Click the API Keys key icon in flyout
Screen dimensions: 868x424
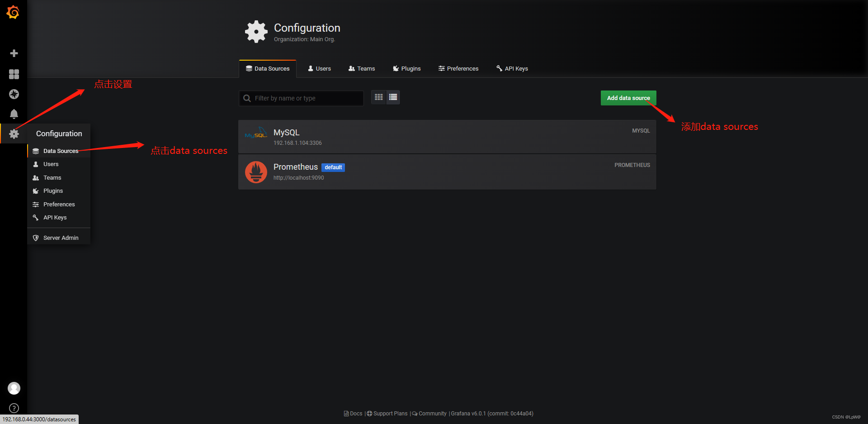click(36, 218)
